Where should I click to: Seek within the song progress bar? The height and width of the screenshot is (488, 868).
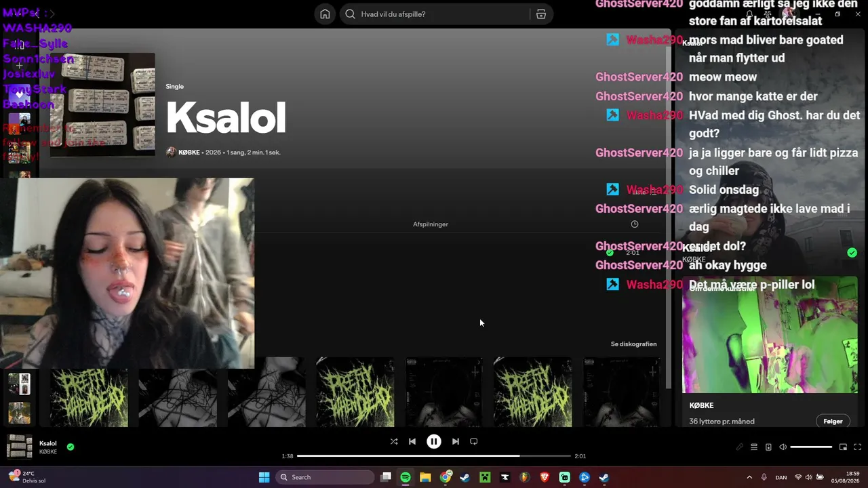pyautogui.click(x=434, y=456)
